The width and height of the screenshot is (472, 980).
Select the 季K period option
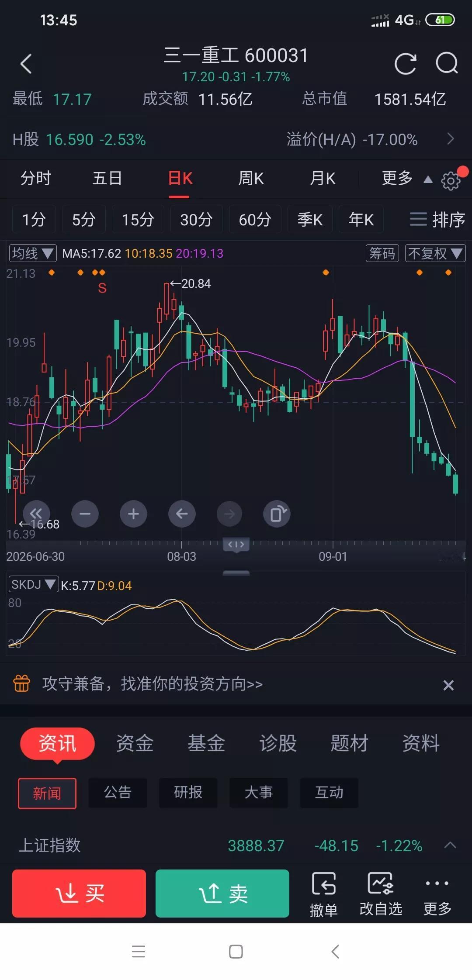pos(310,219)
